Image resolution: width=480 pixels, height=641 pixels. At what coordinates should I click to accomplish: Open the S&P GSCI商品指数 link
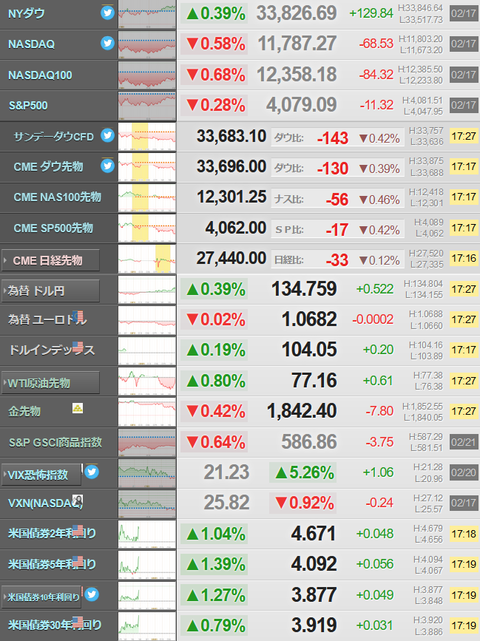[x=55, y=442]
